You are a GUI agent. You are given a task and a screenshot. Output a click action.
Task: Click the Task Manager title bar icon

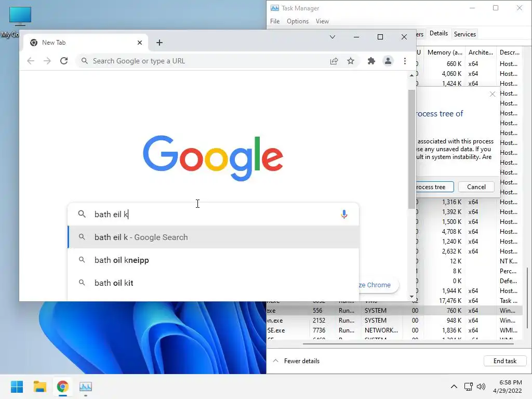(x=274, y=8)
